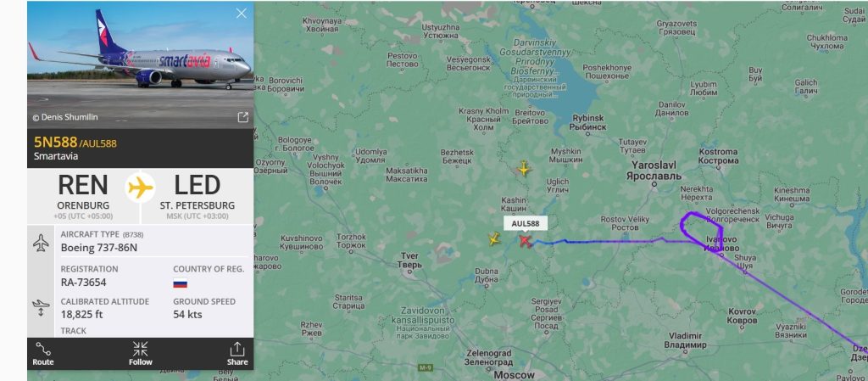Screen dimensions: 868x381
Task: Click the Route button
Action: [42, 354]
